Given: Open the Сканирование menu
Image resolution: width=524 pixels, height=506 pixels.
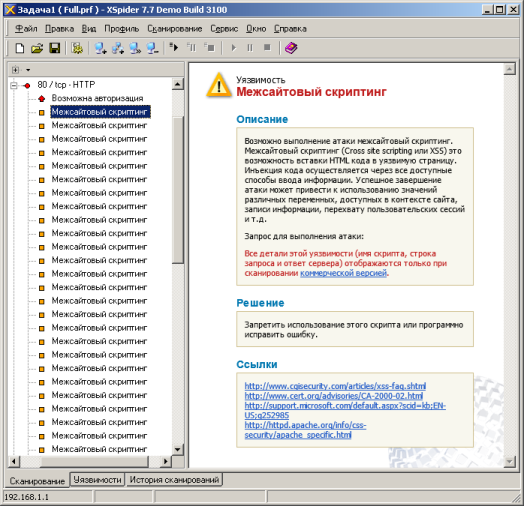Looking at the screenshot, I should 175,29.
